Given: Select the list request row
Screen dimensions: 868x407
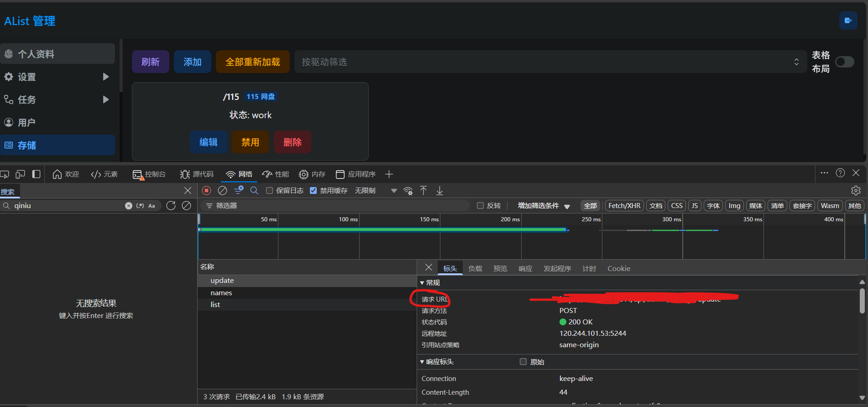Looking at the screenshot, I should [307, 305].
